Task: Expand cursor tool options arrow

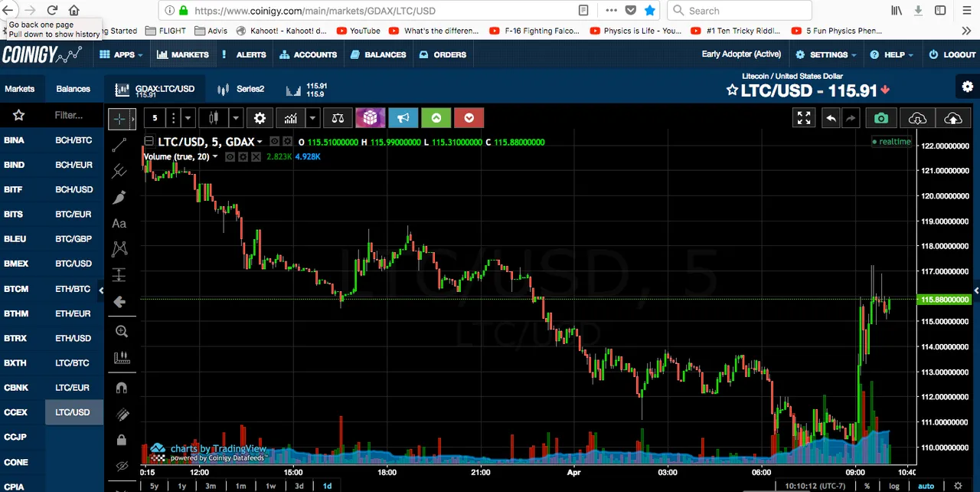Action: tap(132, 119)
